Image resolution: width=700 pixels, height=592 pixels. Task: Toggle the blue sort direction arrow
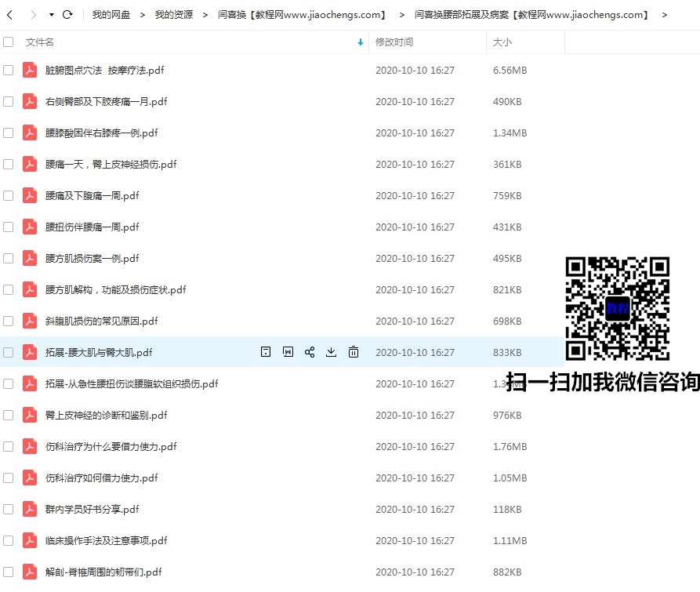tap(361, 42)
